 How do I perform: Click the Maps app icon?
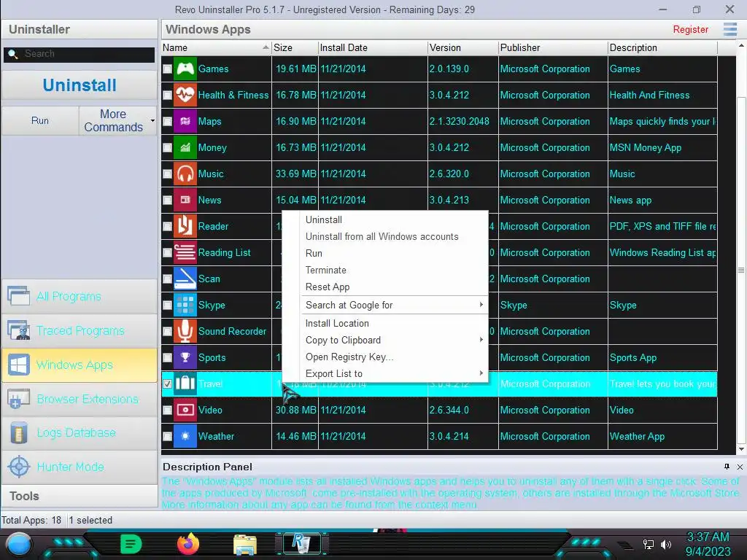pyautogui.click(x=185, y=122)
